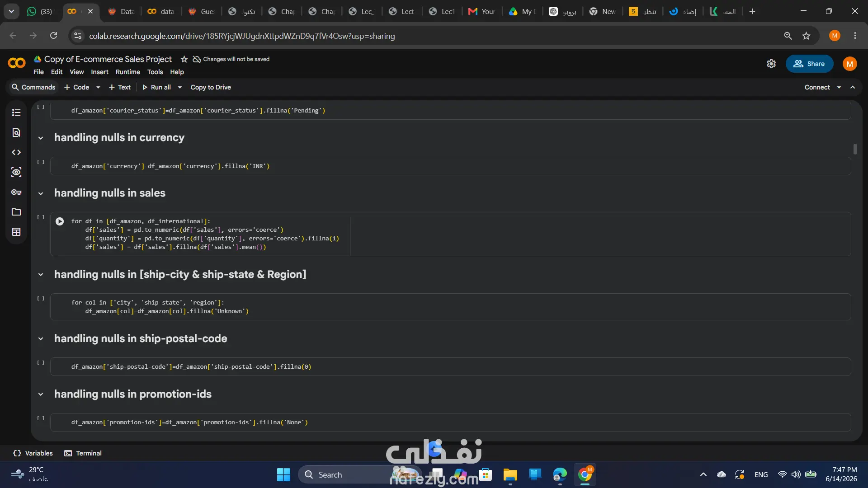The image size is (868, 488).
Task: Open the Windows Start menu
Action: (x=283, y=474)
